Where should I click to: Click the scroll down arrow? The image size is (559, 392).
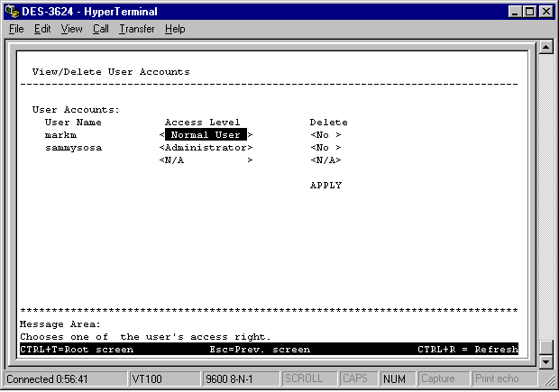[x=545, y=360]
